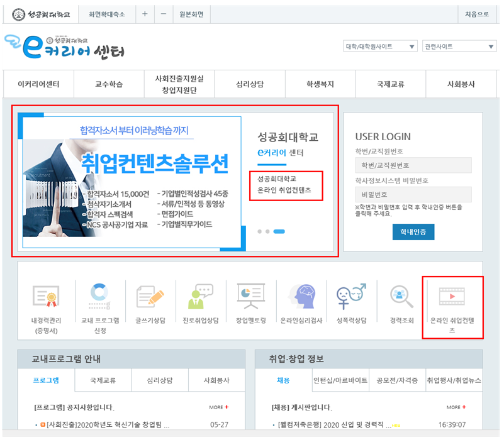The width and height of the screenshot is (504, 440).
Task: Select the active third banner slide indicator
Action: pyautogui.click(x=279, y=231)
